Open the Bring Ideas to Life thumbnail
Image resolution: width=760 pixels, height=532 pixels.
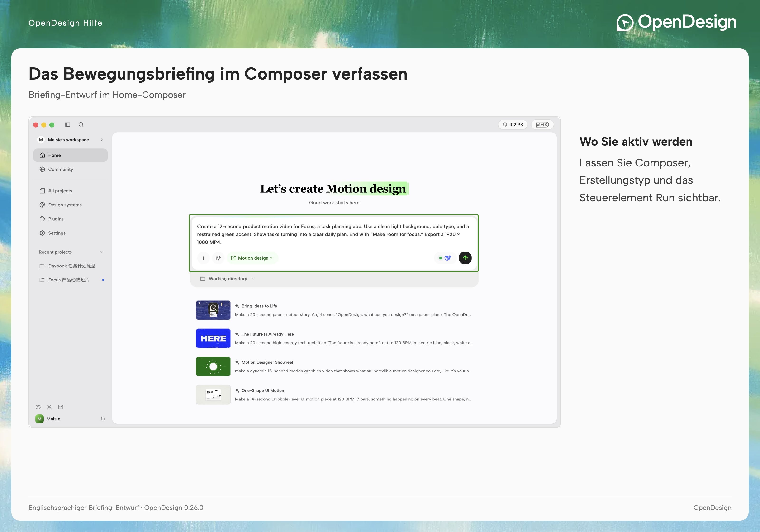[213, 310]
